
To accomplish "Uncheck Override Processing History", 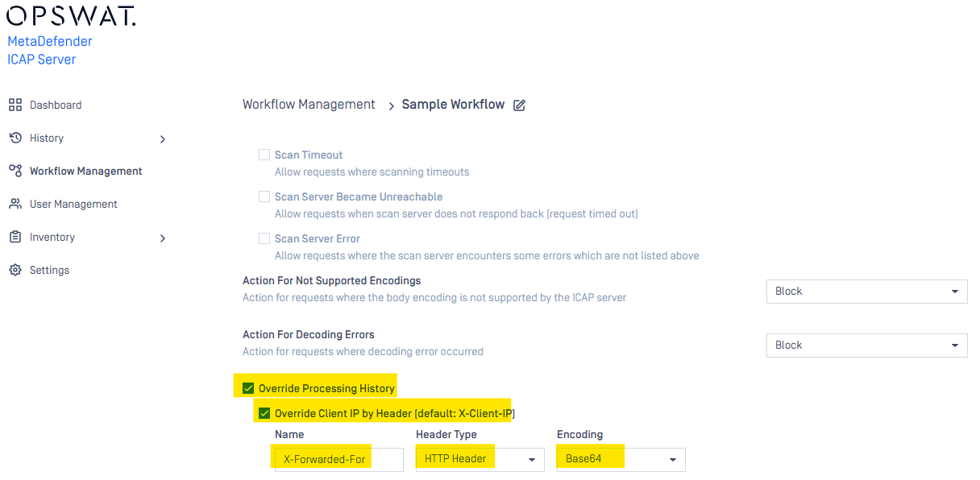I will pyautogui.click(x=248, y=388).
